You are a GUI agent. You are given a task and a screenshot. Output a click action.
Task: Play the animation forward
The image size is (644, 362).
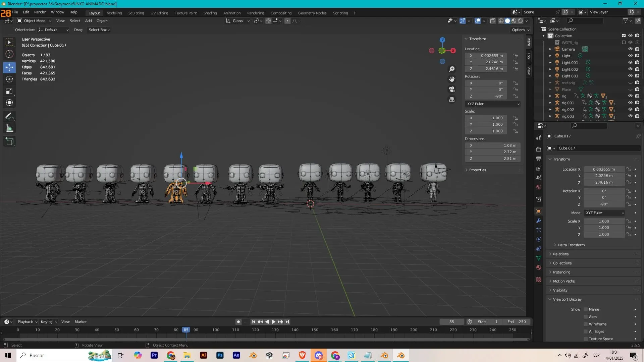[x=273, y=322]
